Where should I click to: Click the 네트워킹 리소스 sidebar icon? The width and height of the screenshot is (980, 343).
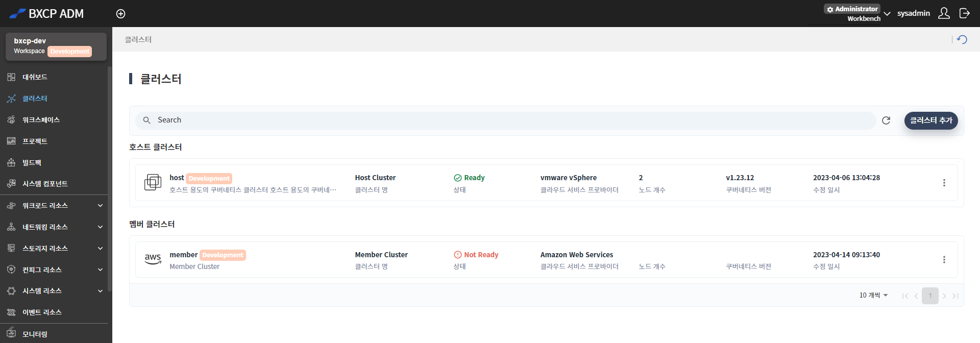[x=11, y=227]
